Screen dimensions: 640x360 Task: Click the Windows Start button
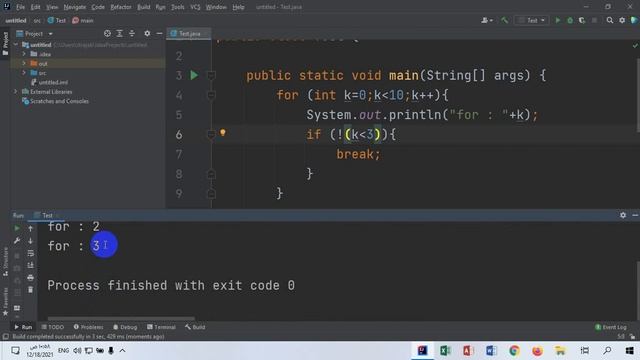[629, 350]
